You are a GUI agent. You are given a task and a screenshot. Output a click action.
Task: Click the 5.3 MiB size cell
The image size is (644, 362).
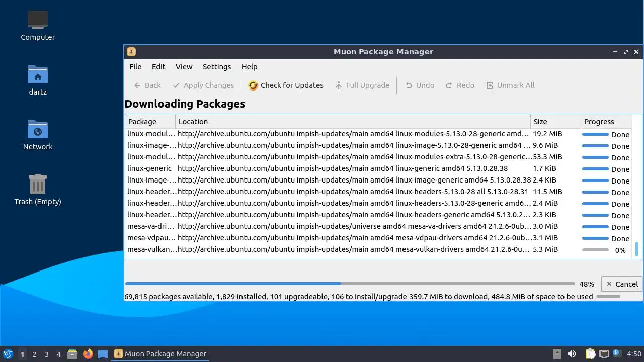tap(545, 249)
